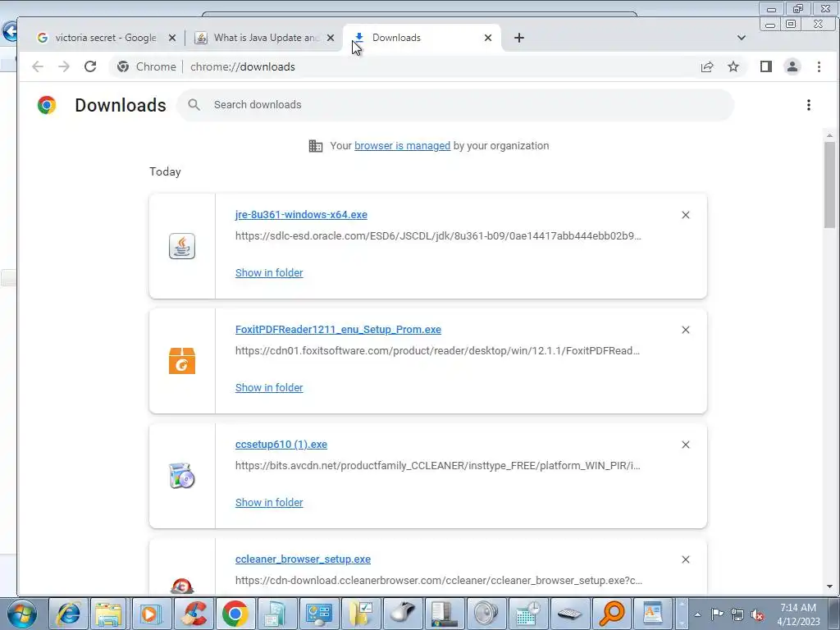Click the Search downloads field
This screenshot has height=630, width=840.
click(x=455, y=105)
